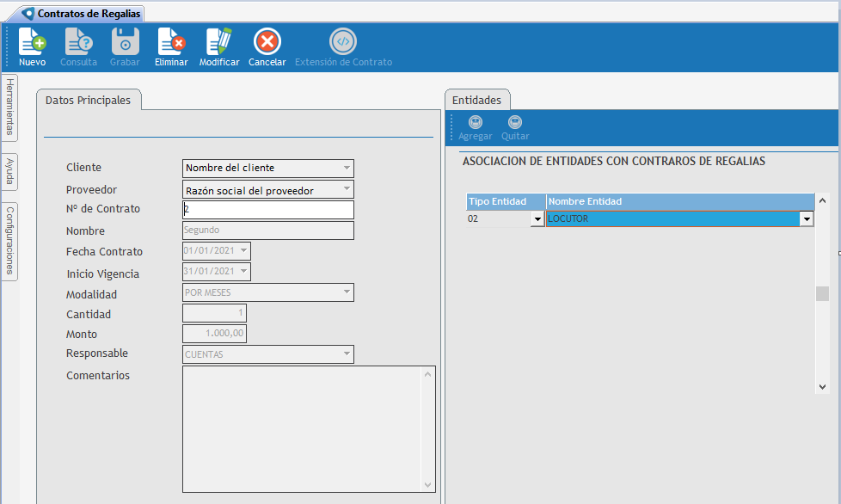Open the Nombre Entidad LOCUTOR dropdown

pos(807,219)
